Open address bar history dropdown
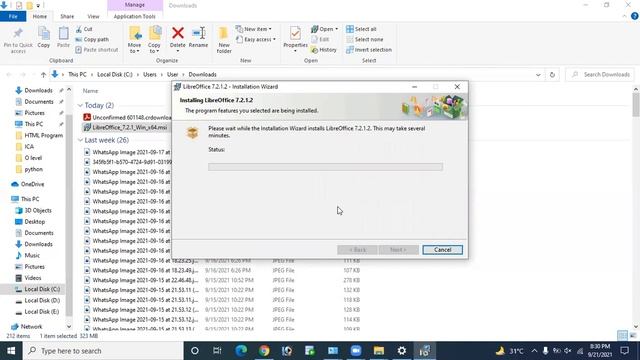 538,75
